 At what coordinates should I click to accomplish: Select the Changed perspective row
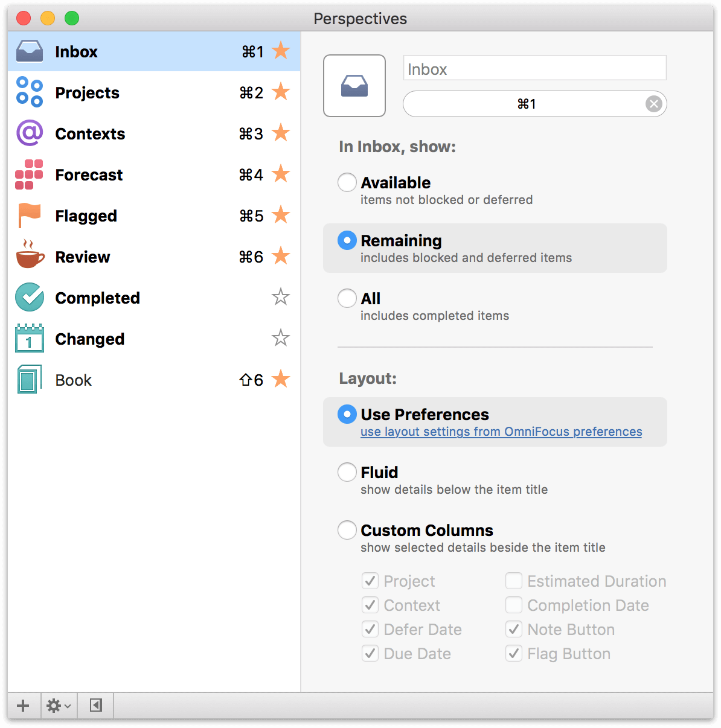click(x=154, y=339)
